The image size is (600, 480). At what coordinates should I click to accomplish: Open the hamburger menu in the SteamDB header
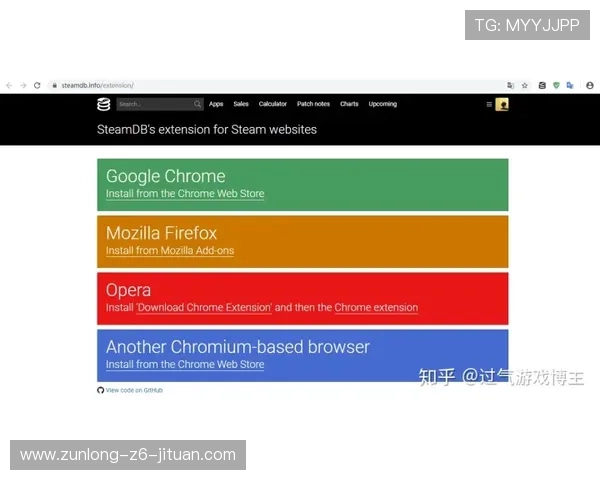(489, 104)
